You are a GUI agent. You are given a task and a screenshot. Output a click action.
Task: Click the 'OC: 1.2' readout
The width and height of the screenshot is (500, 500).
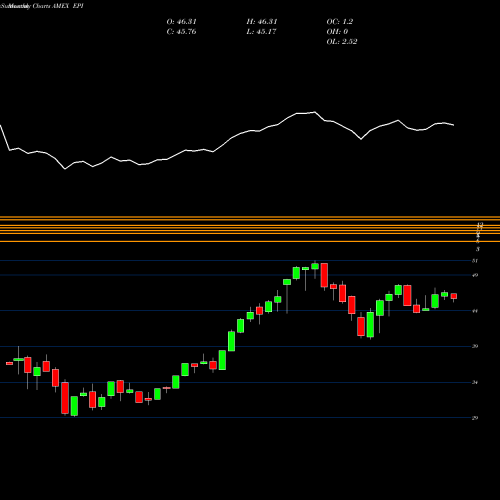click(340, 22)
